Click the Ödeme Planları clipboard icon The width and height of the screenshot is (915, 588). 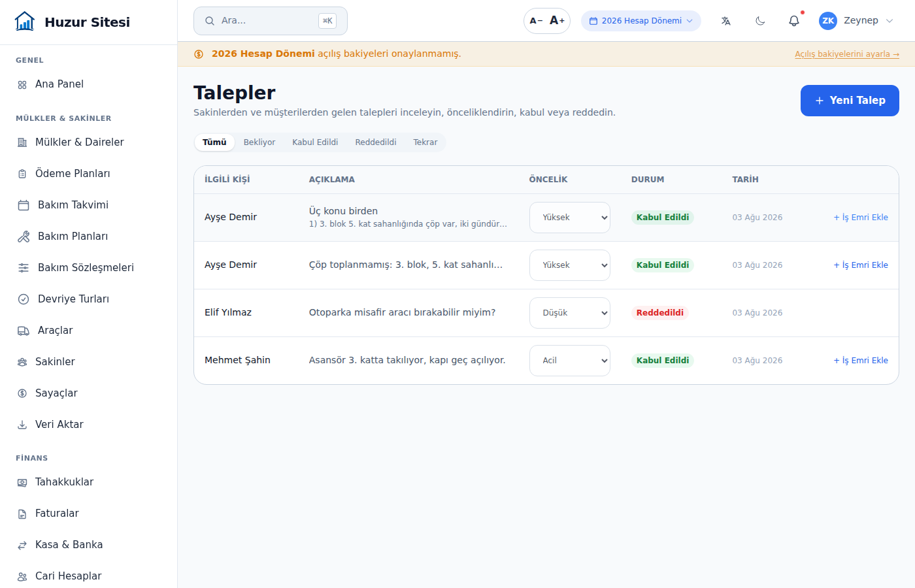coord(22,174)
